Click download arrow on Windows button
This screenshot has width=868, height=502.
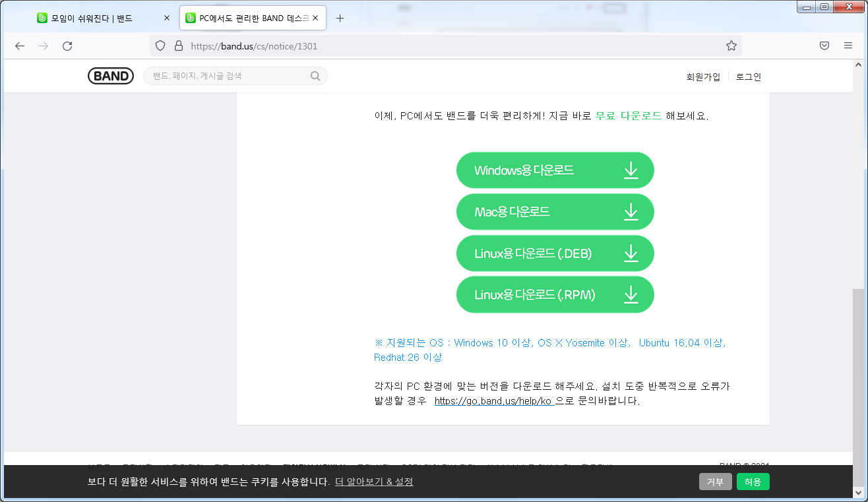(631, 170)
